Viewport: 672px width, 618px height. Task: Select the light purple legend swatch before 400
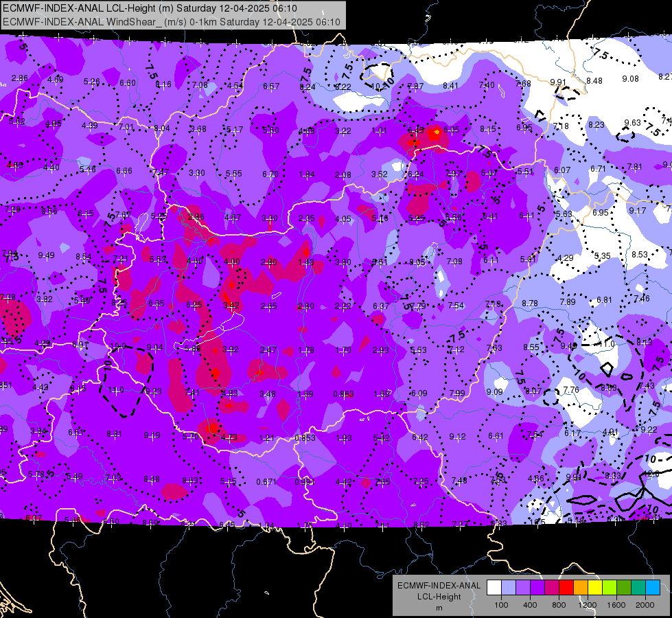pos(523,587)
